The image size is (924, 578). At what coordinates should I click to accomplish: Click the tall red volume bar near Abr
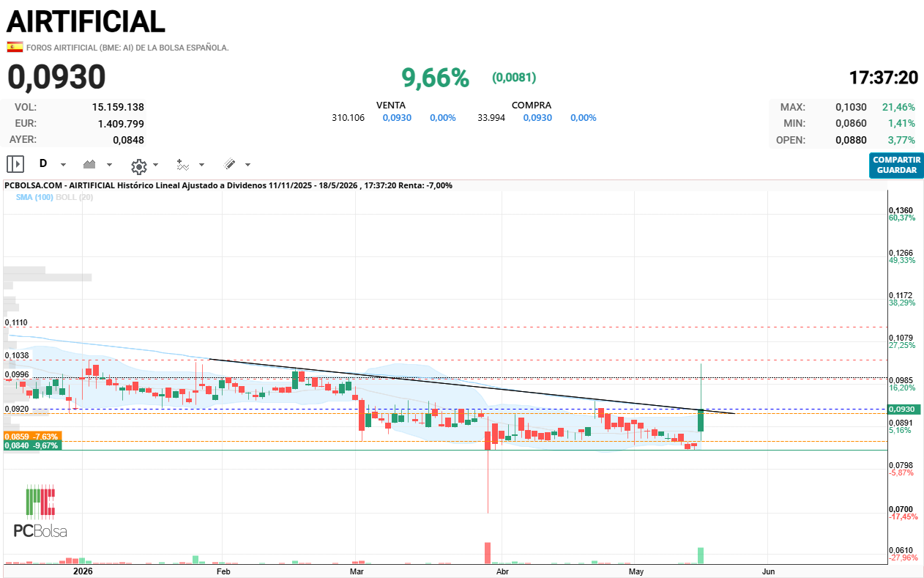(488, 553)
